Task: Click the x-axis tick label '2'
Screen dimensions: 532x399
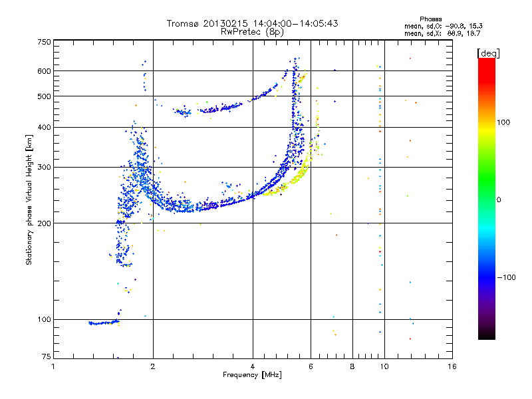Action: (153, 366)
